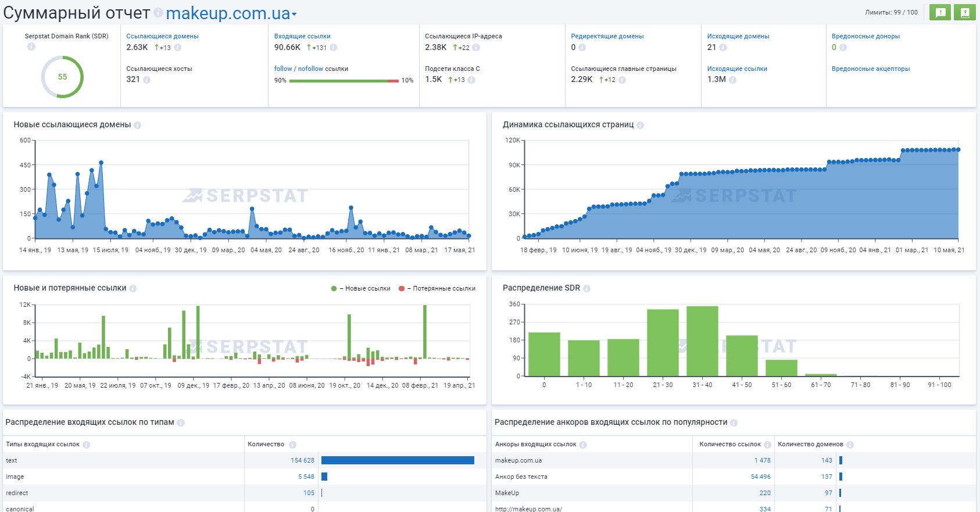Click the follow/nofollow ratio bar
This screenshot has height=512, width=980.
[344, 81]
